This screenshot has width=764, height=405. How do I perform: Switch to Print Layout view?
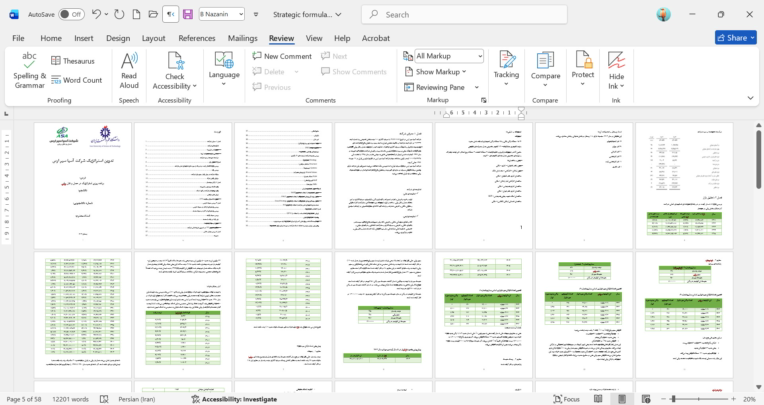622,399
